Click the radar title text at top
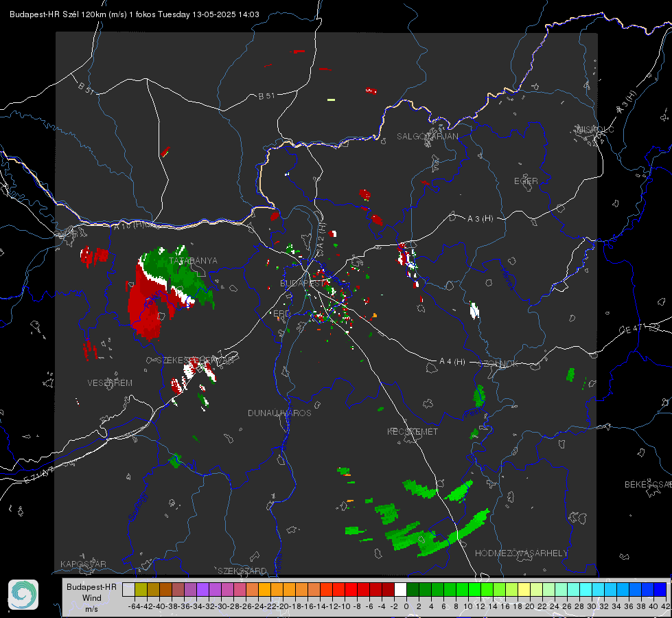The width and height of the screenshot is (672, 618). 134,14
